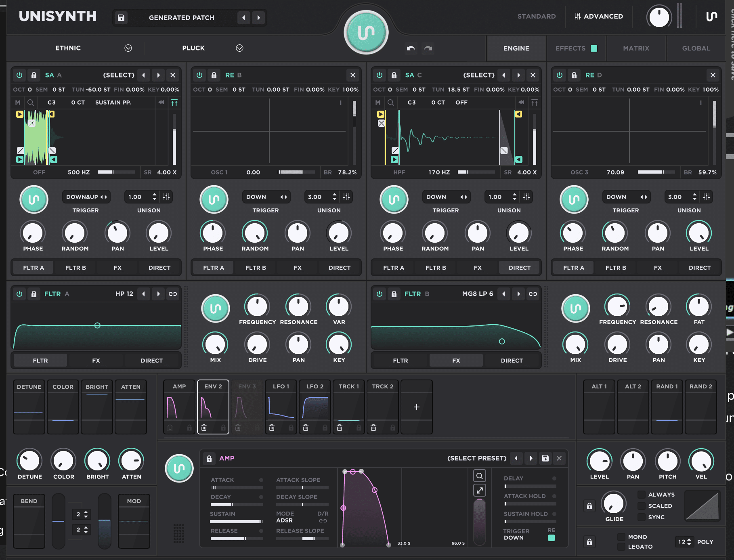The image size is (734, 560).
Task: Click the redo arrow icon
Action: click(428, 48)
